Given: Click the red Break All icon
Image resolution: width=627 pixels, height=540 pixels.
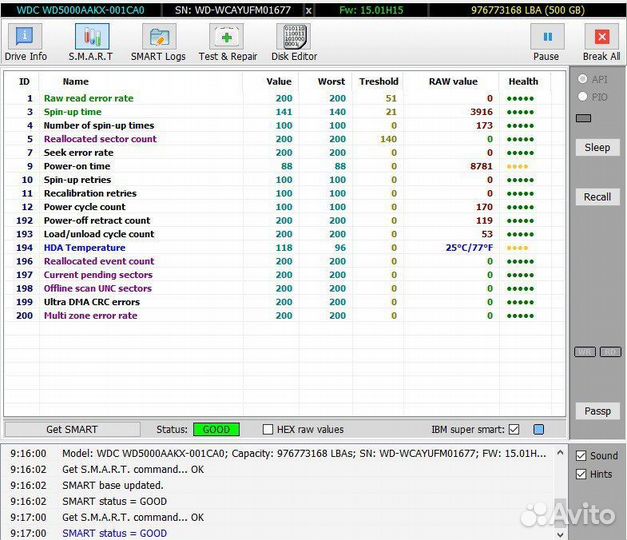Looking at the screenshot, I should (601, 42).
